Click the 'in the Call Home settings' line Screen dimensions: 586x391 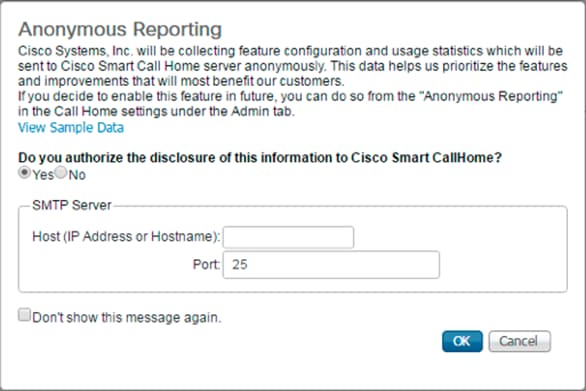(x=156, y=111)
